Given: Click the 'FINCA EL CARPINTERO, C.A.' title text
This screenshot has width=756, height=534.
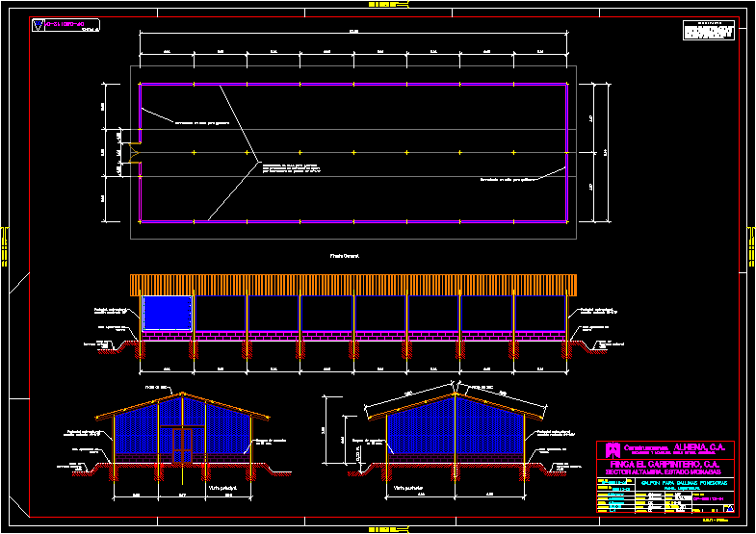Looking at the screenshot, I should (665, 463).
